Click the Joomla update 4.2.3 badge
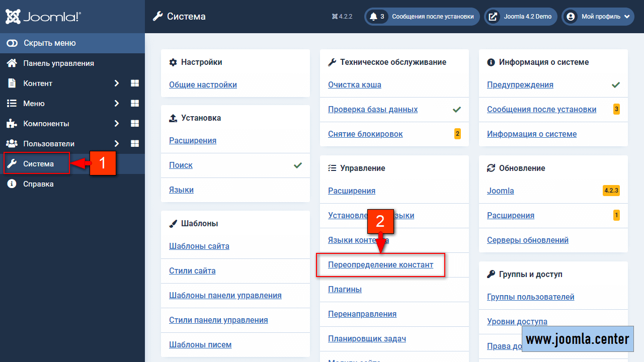 tap(611, 191)
